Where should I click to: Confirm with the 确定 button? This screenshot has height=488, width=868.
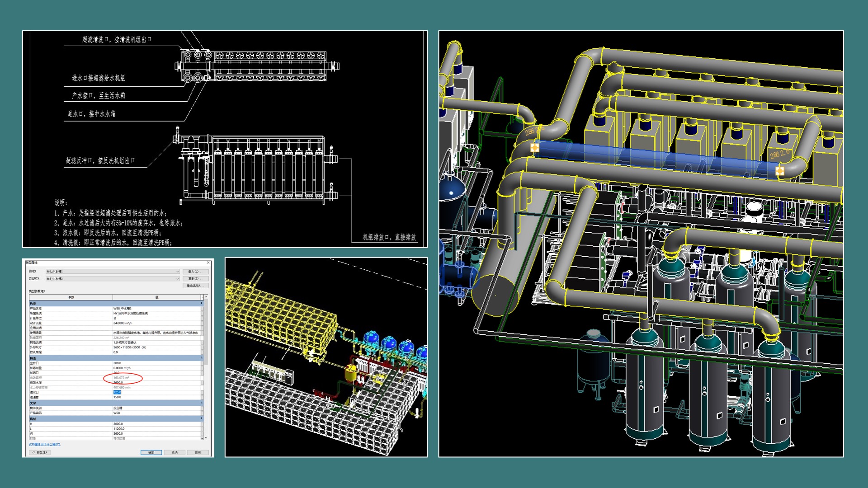click(151, 452)
